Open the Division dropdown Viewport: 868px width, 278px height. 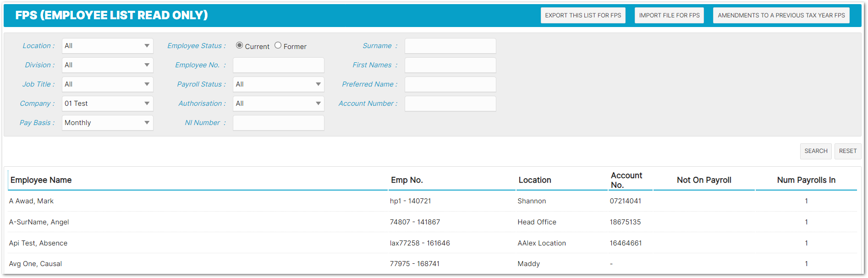107,65
